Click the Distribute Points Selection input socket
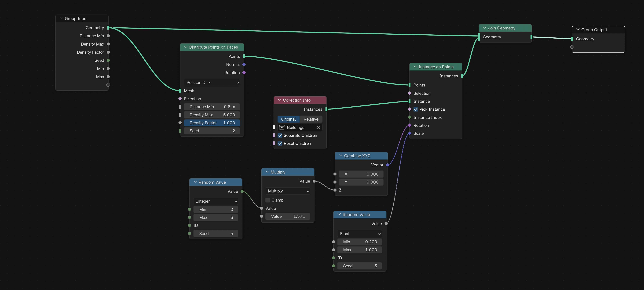 [x=180, y=99]
